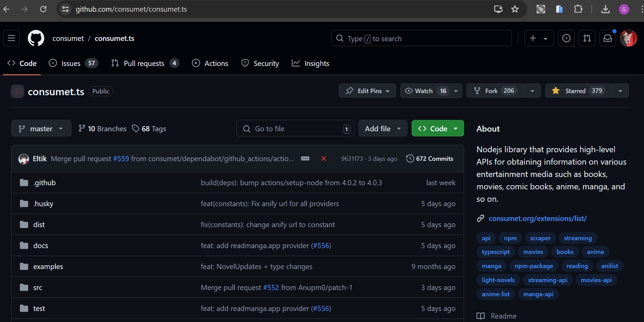Image resolution: width=644 pixels, height=322 pixels.
Task: Open Chrome profile avatar G
Action: [x=624, y=9]
